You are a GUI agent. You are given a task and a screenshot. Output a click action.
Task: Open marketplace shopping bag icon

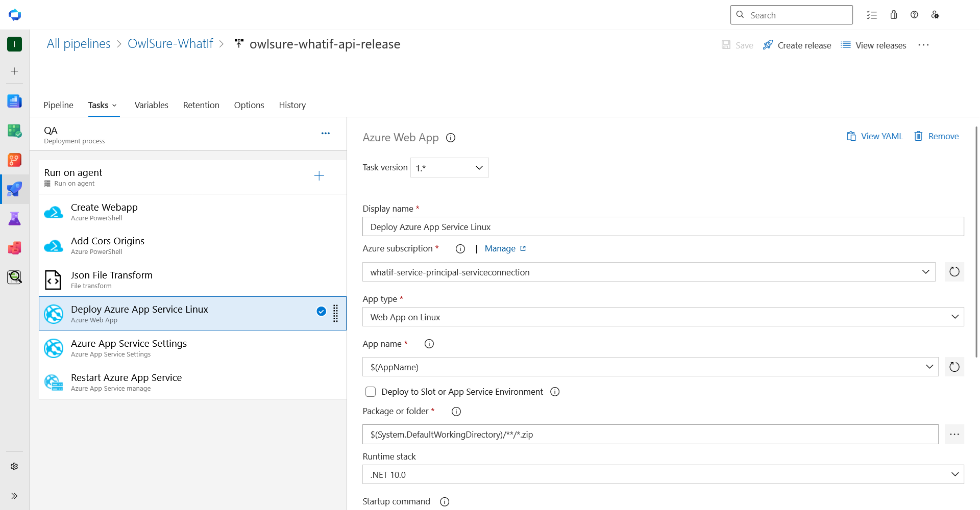pyautogui.click(x=893, y=15)
